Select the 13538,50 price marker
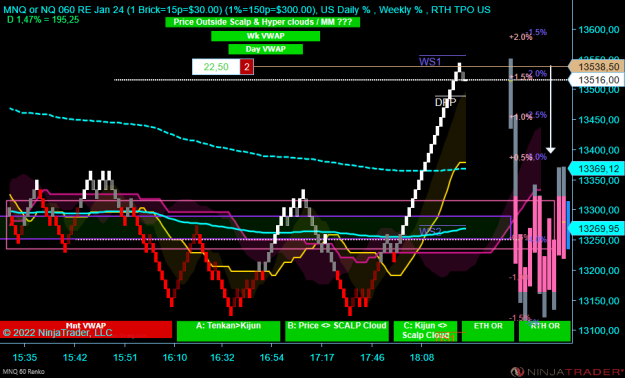The height and width of the screenshot is (378, 625). pyautogui.click(x=596, y=67)
